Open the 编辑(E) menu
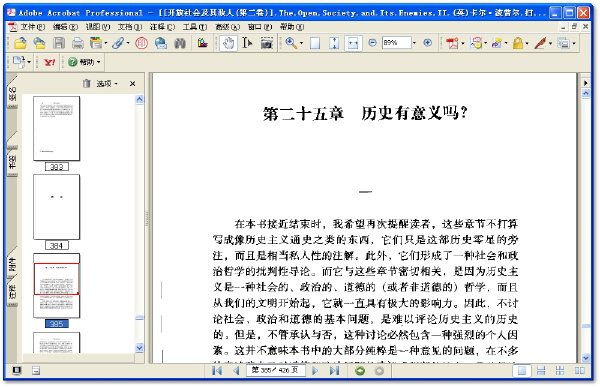 [65, 27]
